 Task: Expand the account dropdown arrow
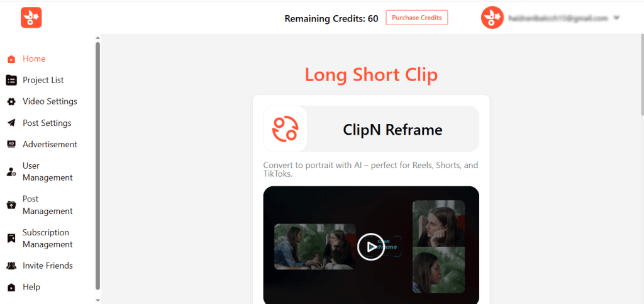[616, 18]
